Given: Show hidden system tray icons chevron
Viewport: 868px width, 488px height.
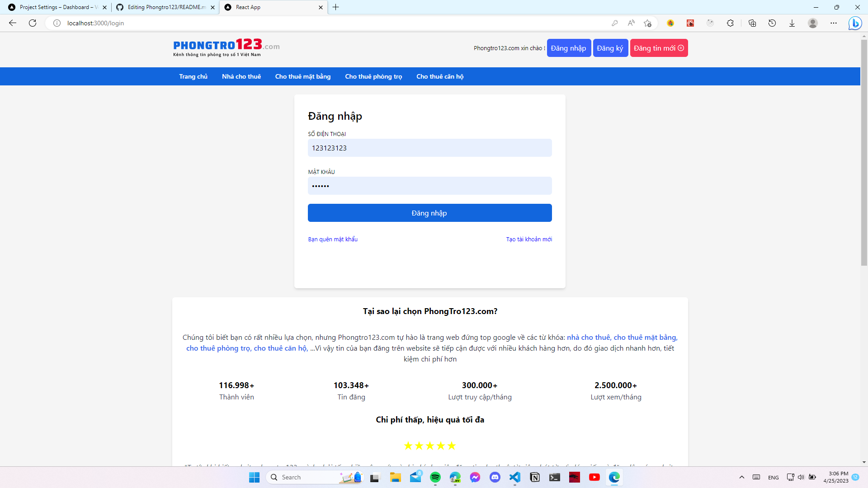Looking at the screenshot, I should point(742,477).
